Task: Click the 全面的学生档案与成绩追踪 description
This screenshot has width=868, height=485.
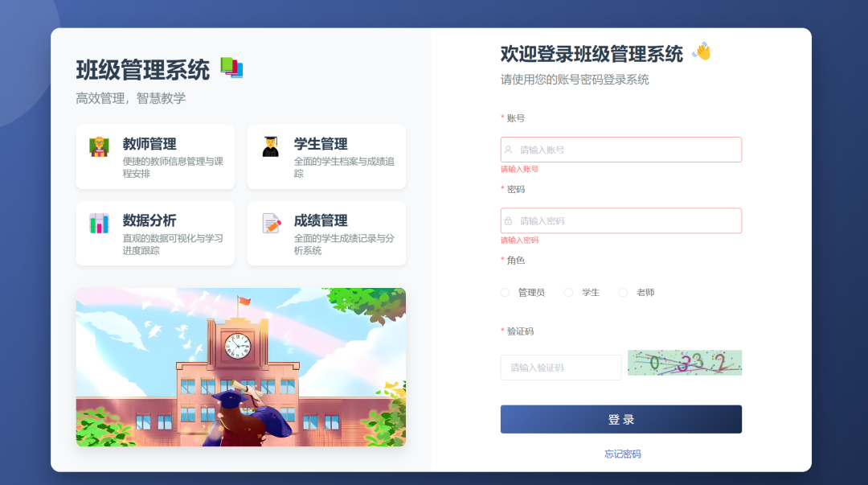Action: tap(344, 167)
